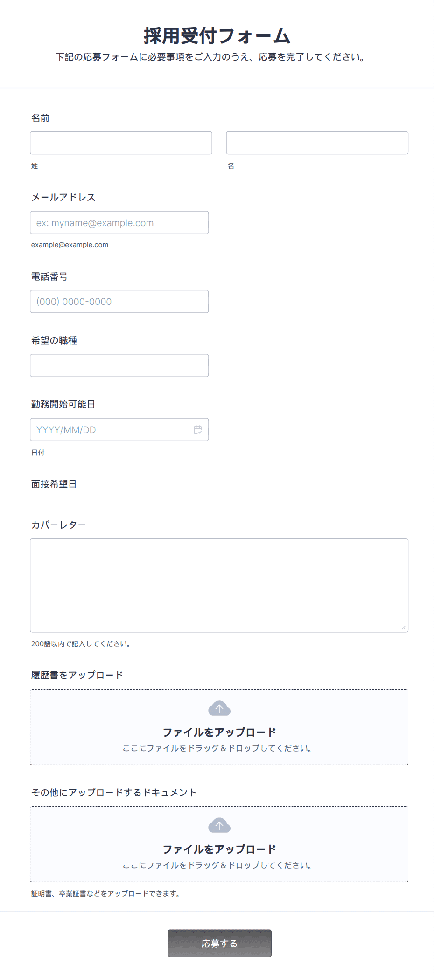Click the 面接希望日 label
434x980 pixels.
pos(54,484)
